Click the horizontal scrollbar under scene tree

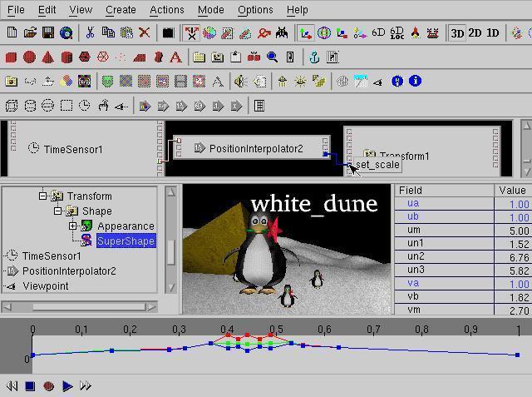(x=80, y=307)
